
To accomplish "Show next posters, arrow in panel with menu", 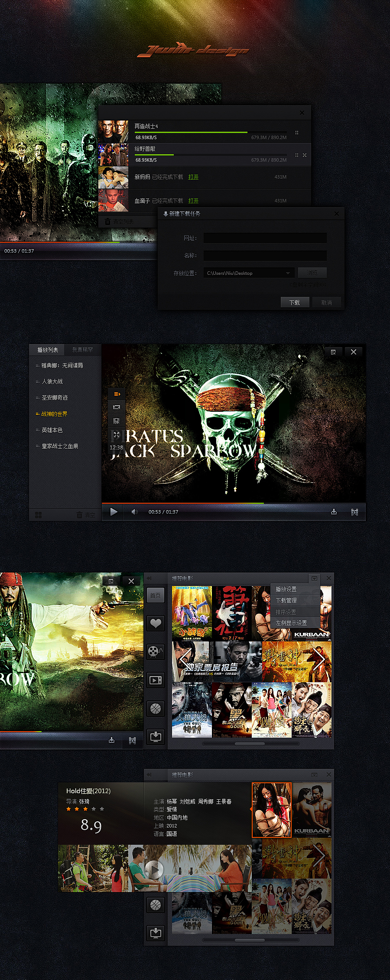I will (319, 660).
